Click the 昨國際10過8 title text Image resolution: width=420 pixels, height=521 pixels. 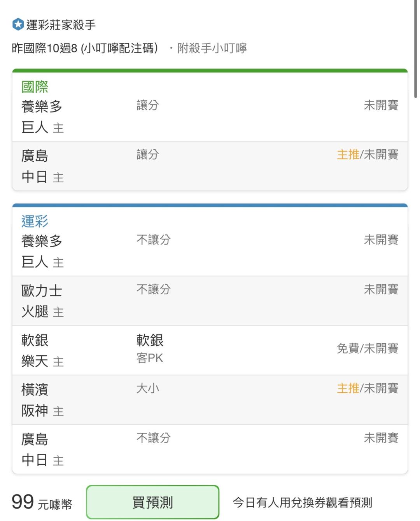[x=85, y=48]
